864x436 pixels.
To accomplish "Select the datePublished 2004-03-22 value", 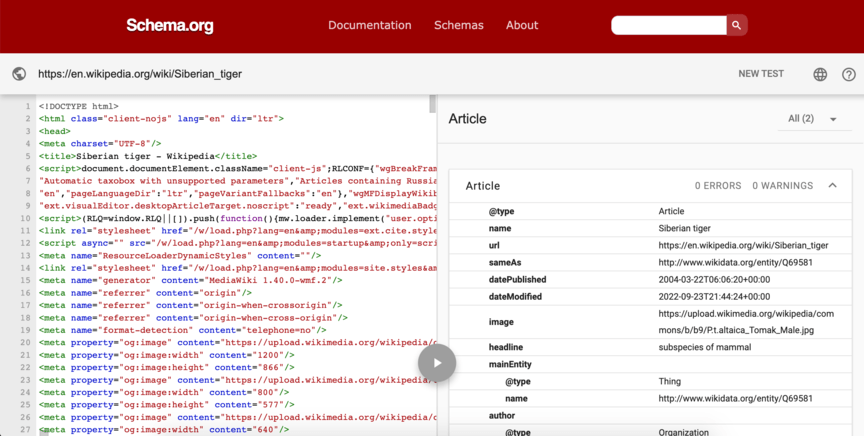I will tap(714, 279).
